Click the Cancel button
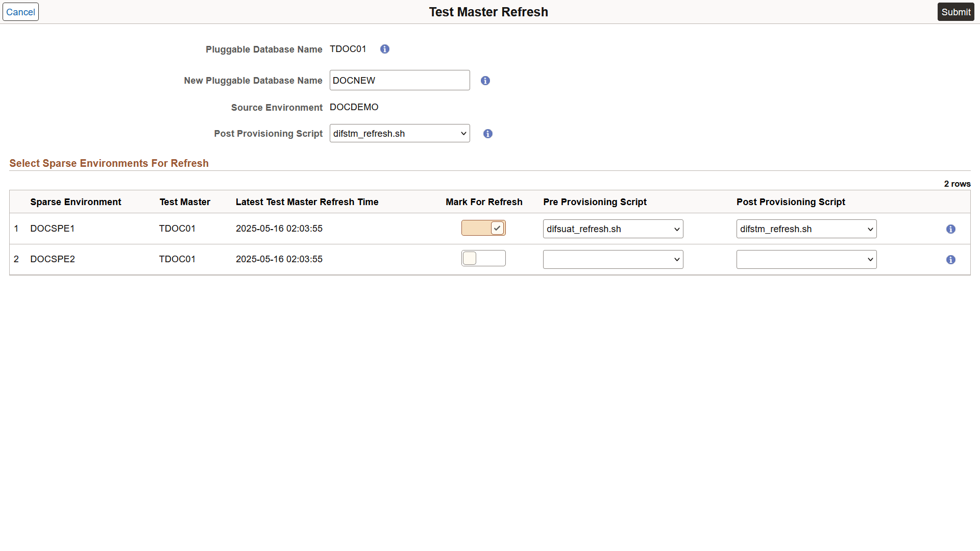The width and height of the screenshot is (980, 551). click(x=20, y=12)
